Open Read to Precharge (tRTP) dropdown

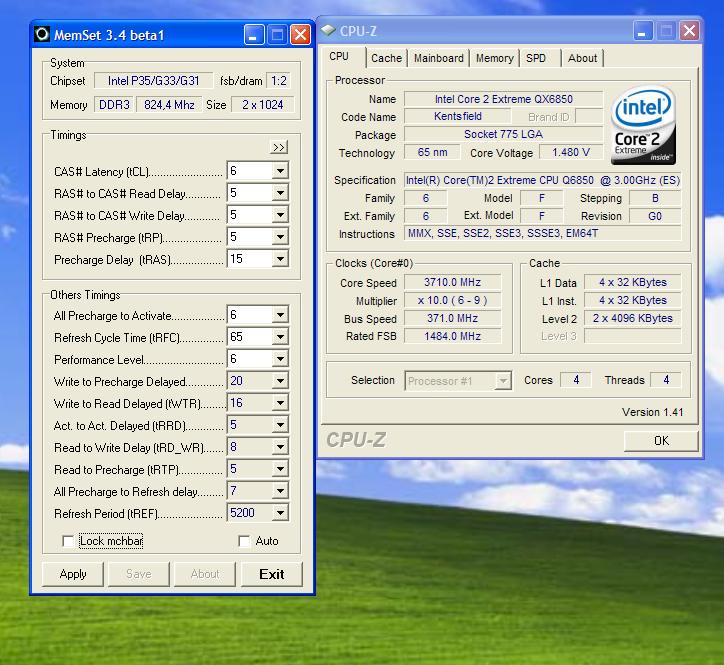point(280,469)
